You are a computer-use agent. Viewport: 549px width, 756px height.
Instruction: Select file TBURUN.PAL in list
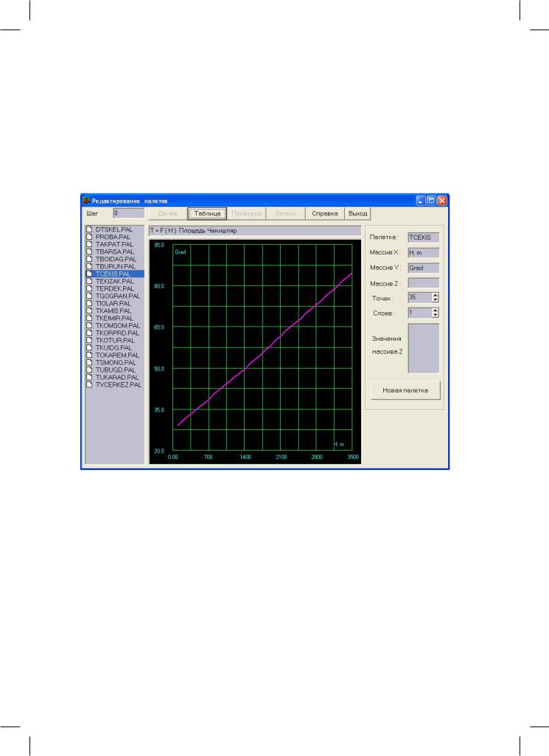click(x=115, y=266)
